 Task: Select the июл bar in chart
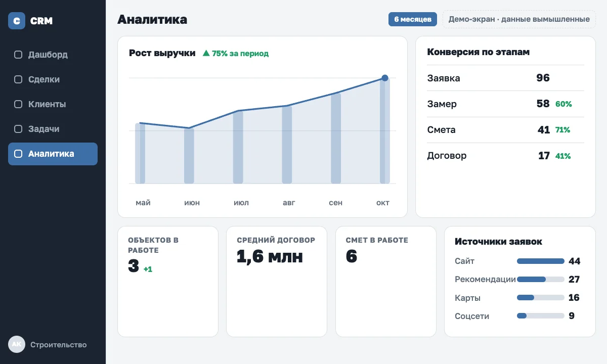pyautogui.click(x=238, y=147)
